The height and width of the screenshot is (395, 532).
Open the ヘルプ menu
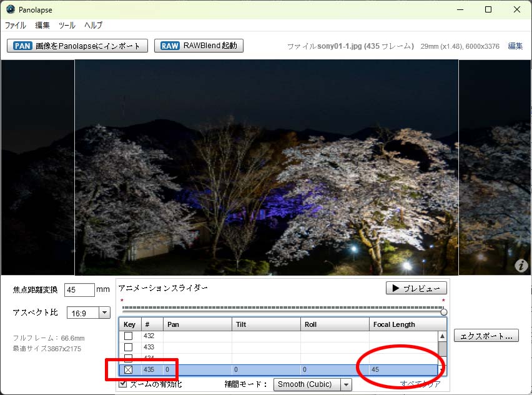click(94, 26)
